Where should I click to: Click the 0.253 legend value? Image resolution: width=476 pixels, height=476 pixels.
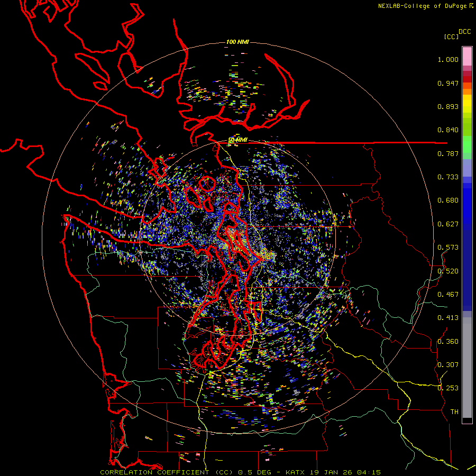tap(448, 388)
